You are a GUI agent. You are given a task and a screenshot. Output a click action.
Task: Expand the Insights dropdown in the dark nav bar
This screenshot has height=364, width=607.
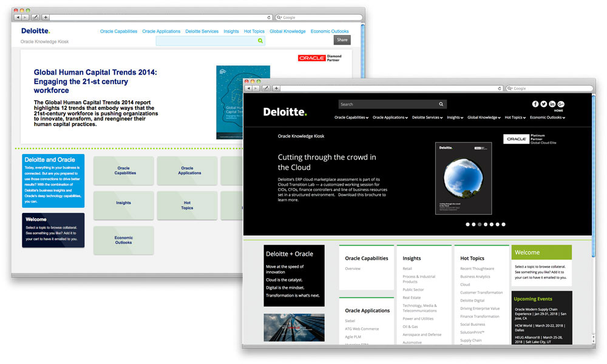[x=455, y=118]
